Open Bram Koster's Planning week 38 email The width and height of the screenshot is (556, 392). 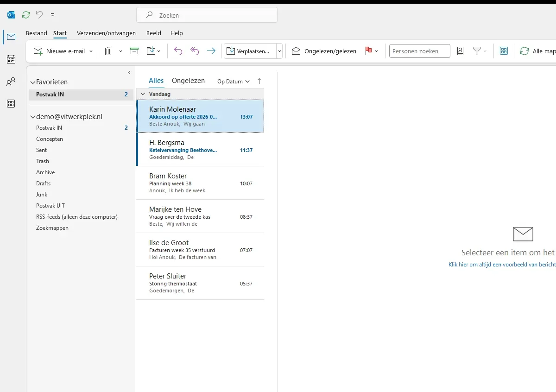click(200, 183)
